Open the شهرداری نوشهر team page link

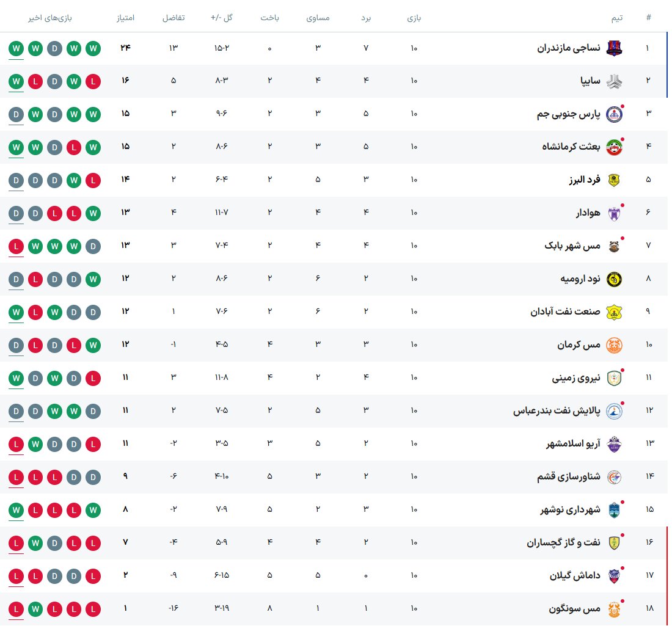569,509
